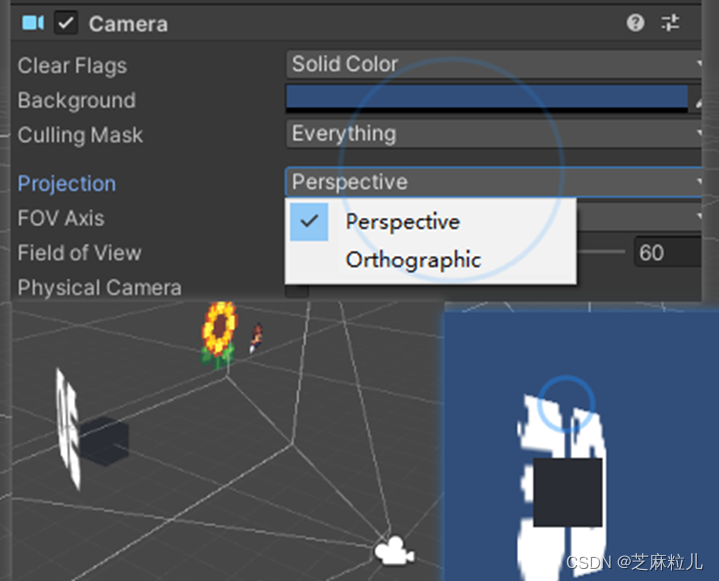Click the Background color swatch

tap(487, 99)
